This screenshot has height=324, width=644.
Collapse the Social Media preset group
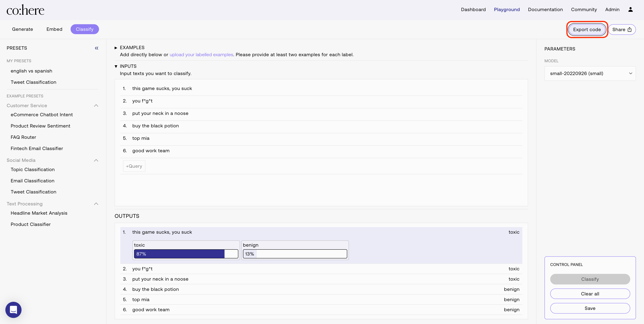point(96,160)
